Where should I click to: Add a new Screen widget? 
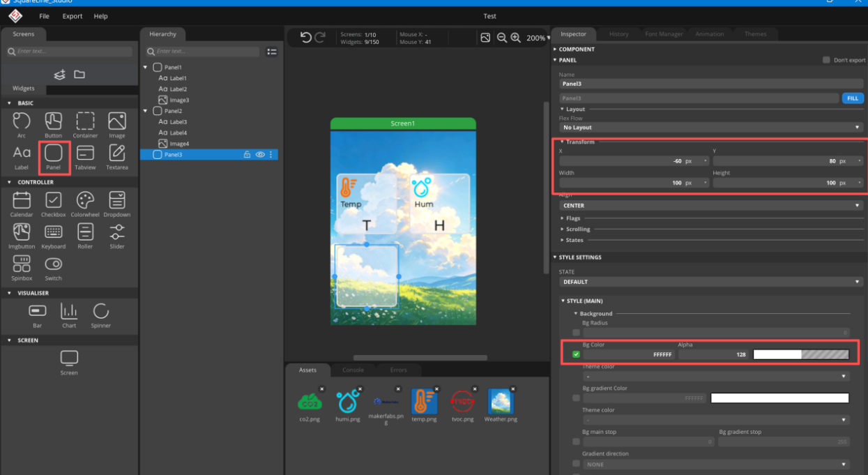tap(69, 363)
